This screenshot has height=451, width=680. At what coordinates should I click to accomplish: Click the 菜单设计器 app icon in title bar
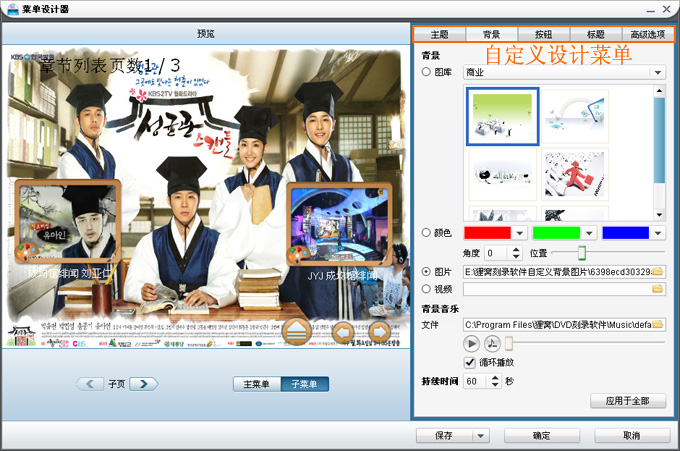pyautogui.click(x=13, y=9)
